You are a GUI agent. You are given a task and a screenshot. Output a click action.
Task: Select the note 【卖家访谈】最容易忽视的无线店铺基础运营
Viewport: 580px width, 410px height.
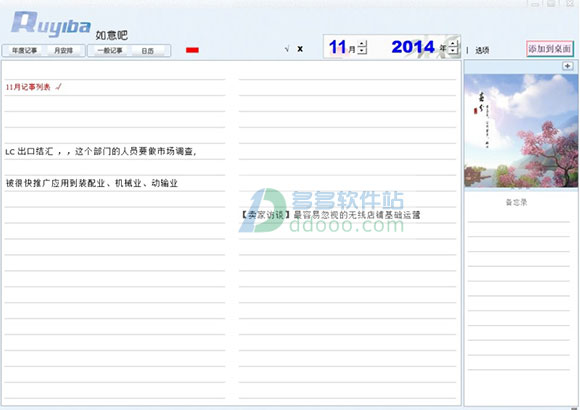(330, 215)
